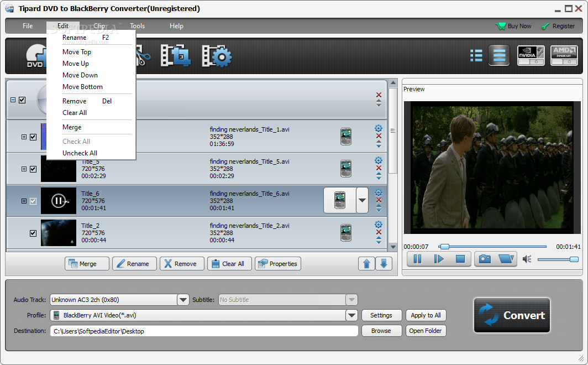The width and height of the screenshot is (588, 365).
Task: Open the Profile dropdown arrow
Action: 351,315
